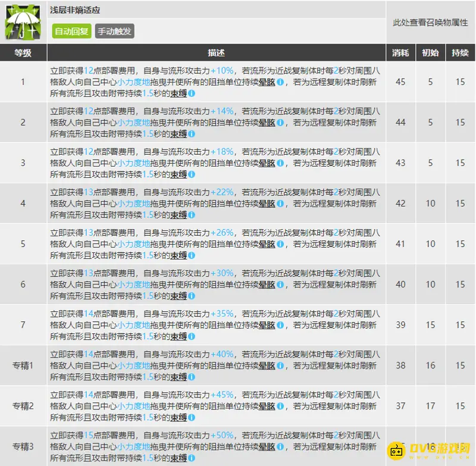Click cost value 43 in level 3 row
The height and width of the screenshot is (466, 476).
(x=400, y=163)
